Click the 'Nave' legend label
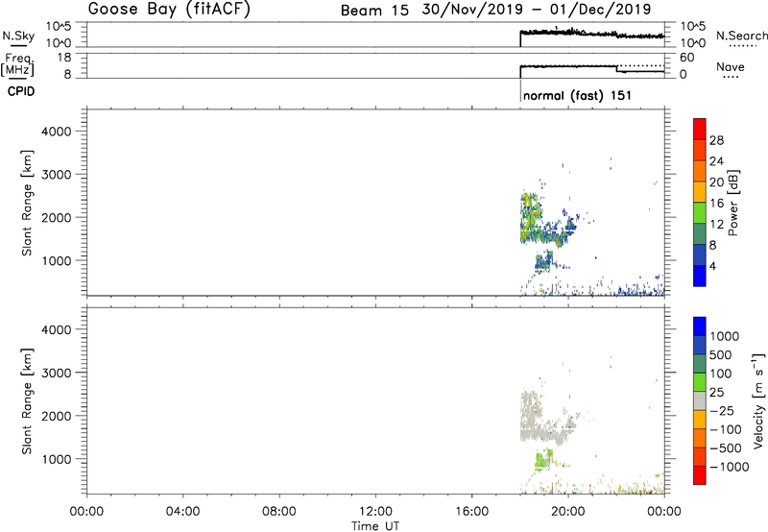 click(x=731, y=67)
